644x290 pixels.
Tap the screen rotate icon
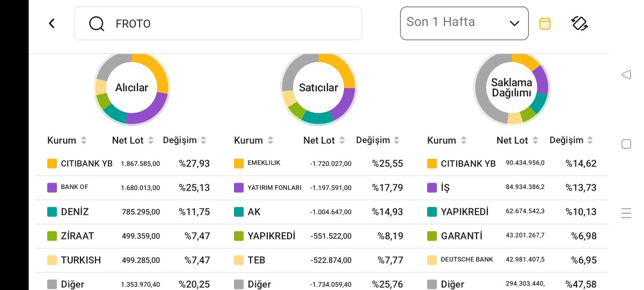coord(580,23)
